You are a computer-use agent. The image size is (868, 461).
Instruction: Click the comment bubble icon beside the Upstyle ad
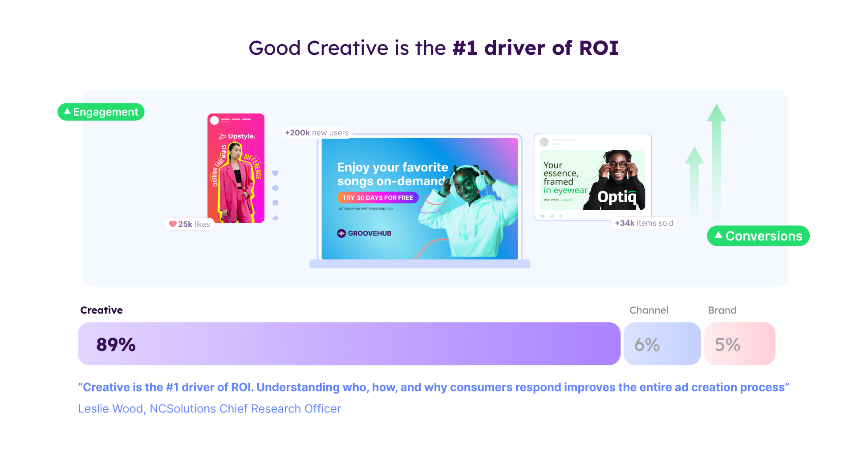(275, 188)
